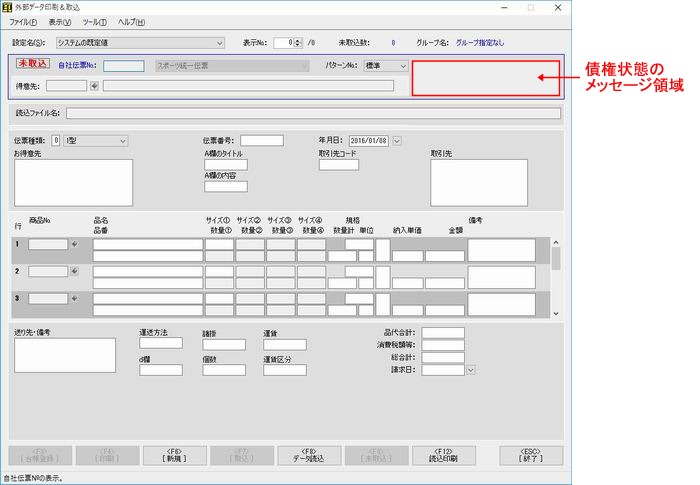Click the row 1 サイズ① input field
The image size is (700, 485).
(219, 244)
